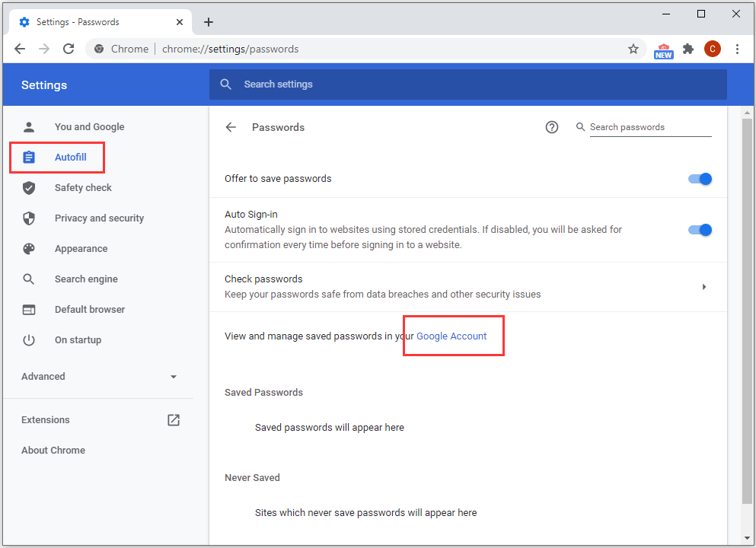Click 'Saved passwords will appear here' text
The height and width of the screenshot is (548, 756).
point(330,428)
